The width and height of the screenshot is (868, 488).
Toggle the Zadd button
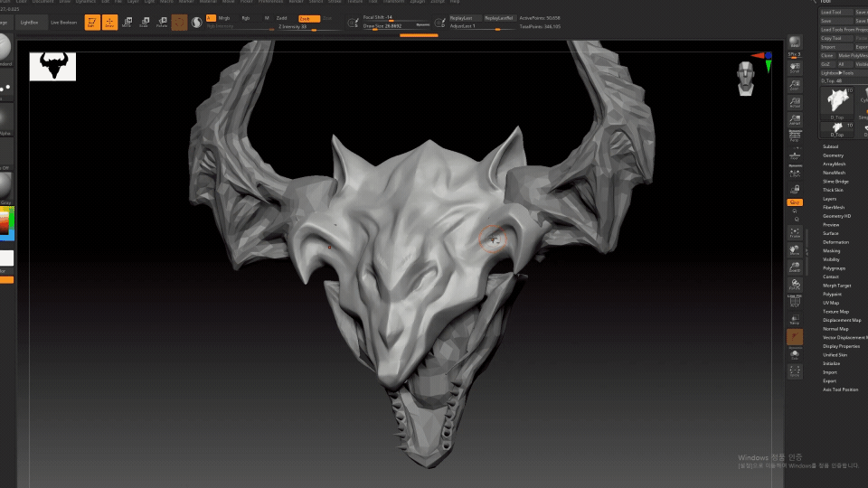282,18
